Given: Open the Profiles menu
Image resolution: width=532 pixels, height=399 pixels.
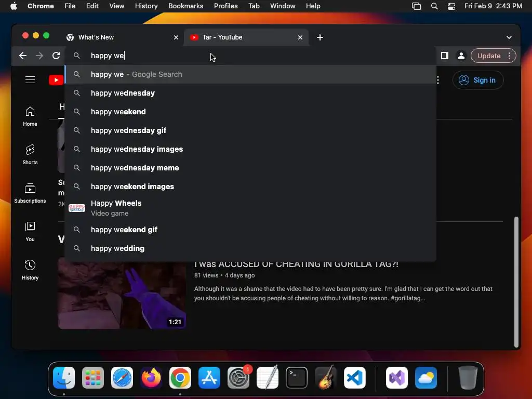Looking at the screenshot, I should [x=225, y=6].
